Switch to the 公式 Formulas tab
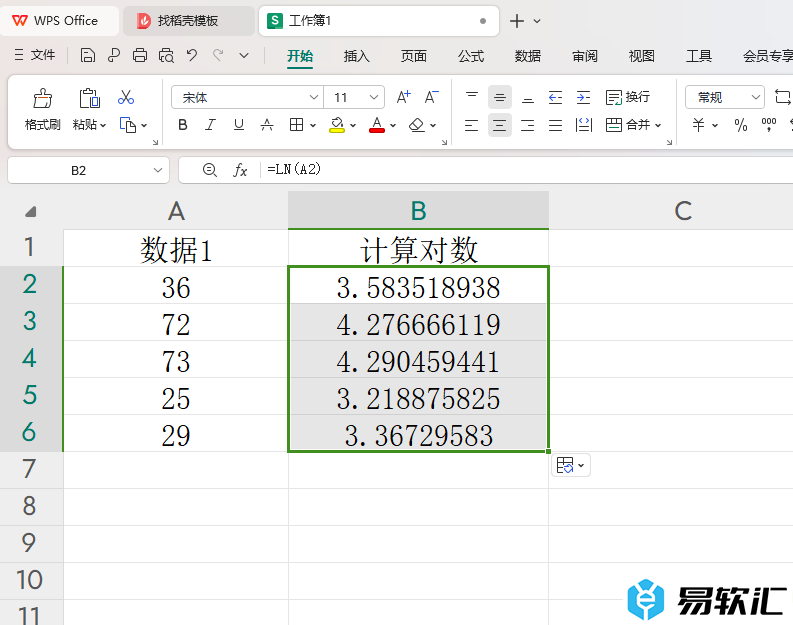 [x=471, y=56]
